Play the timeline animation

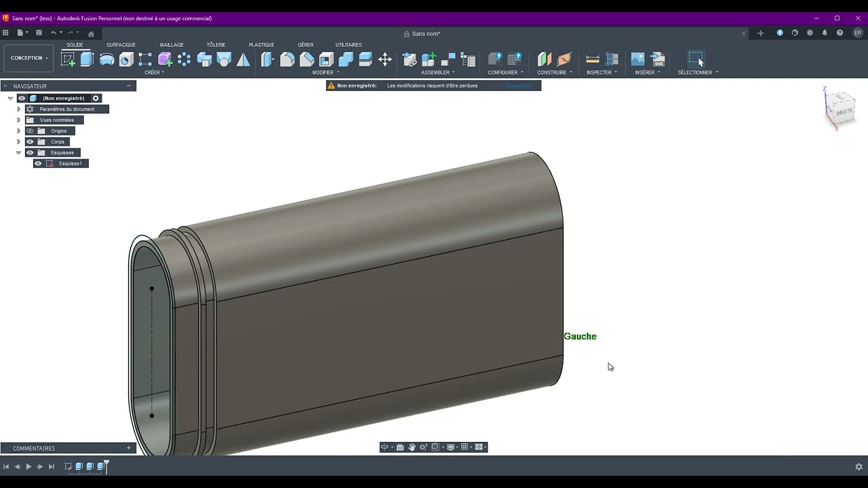coord(28,466)
